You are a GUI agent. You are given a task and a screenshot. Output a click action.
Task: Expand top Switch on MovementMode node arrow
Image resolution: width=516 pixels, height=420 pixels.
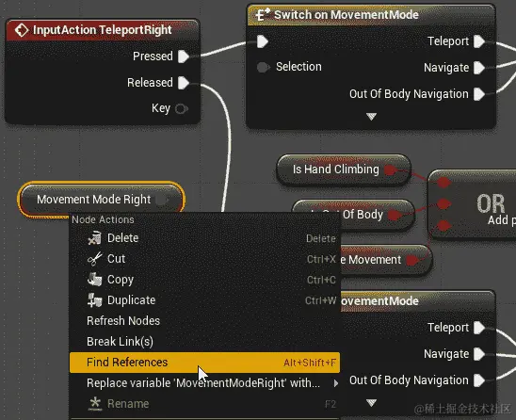pos(371,116)
